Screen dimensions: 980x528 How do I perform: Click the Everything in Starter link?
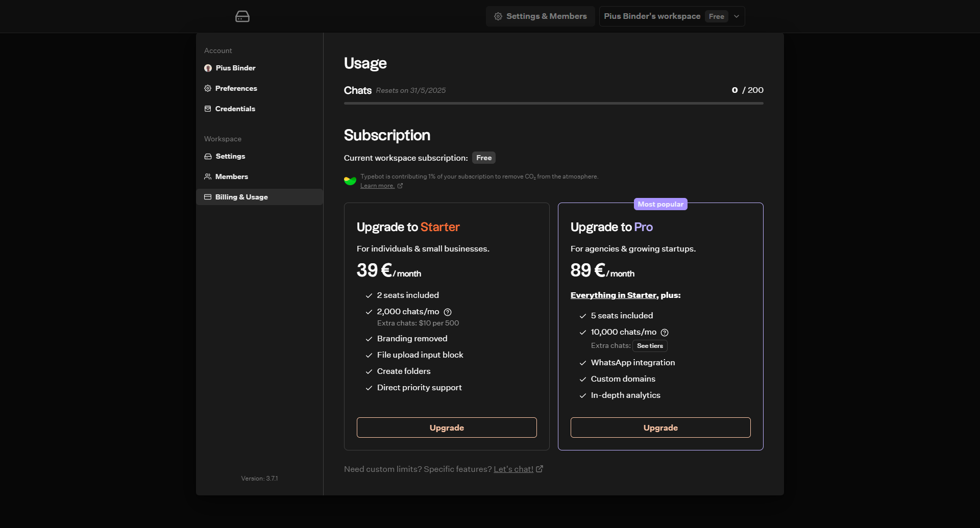click(x=614, y=295)
